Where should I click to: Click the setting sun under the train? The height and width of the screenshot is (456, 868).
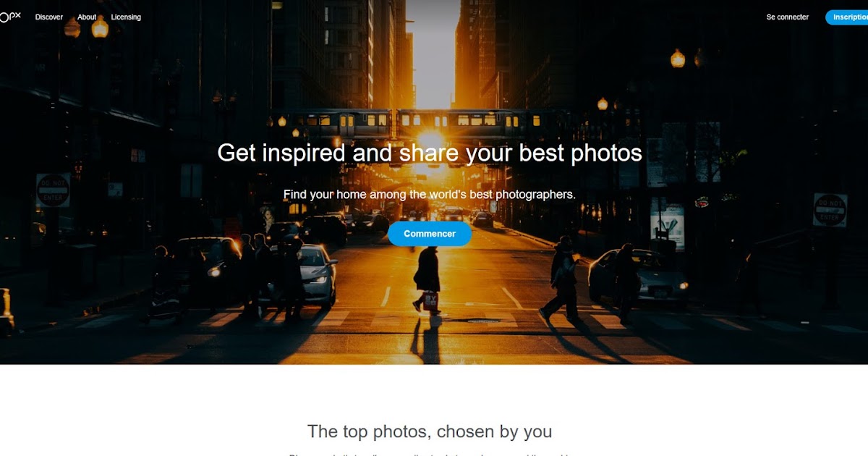[430, 142]
